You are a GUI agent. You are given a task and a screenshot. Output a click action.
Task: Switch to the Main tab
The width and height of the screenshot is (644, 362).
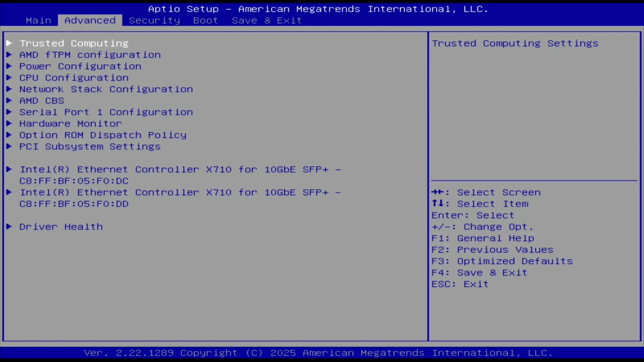38,20
